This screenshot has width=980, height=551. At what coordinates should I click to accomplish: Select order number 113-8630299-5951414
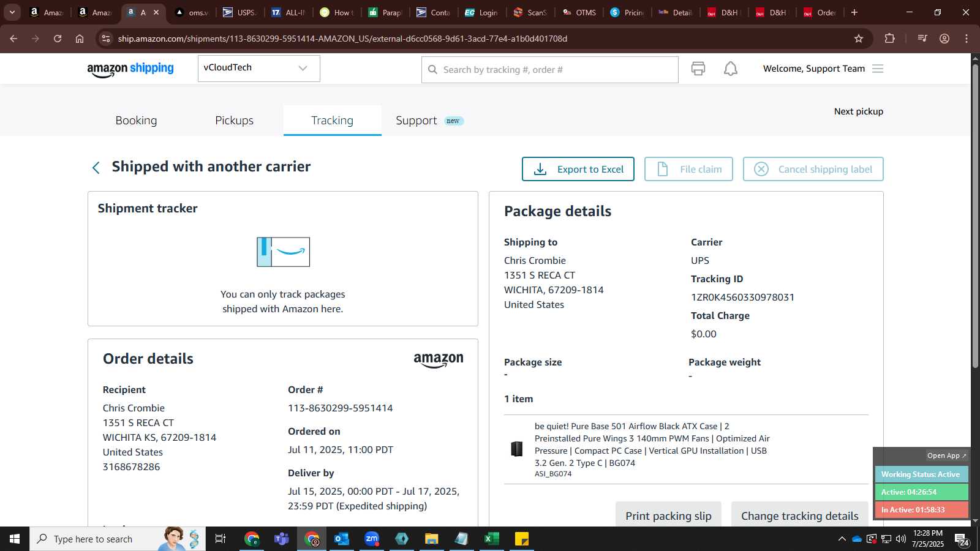click(x=340, y=408)
